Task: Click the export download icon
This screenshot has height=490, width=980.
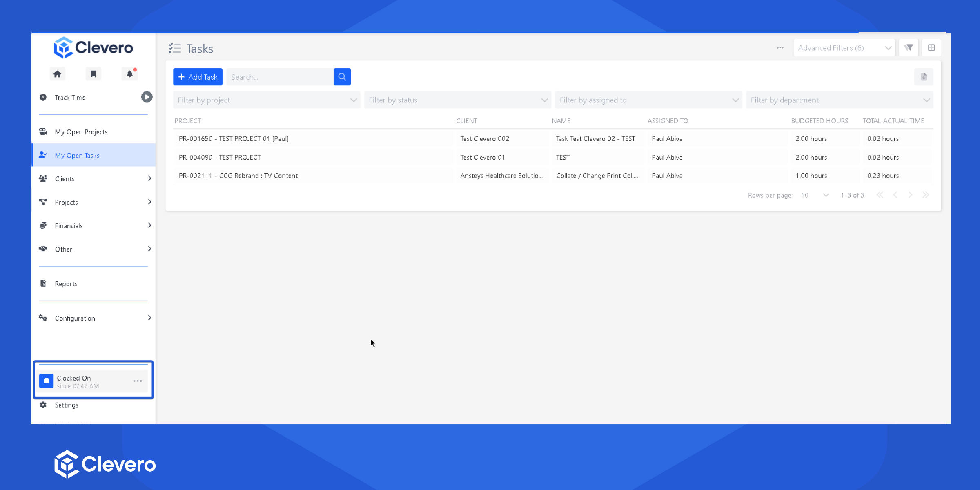Action: pyautogui.click(x=924, y=77)
